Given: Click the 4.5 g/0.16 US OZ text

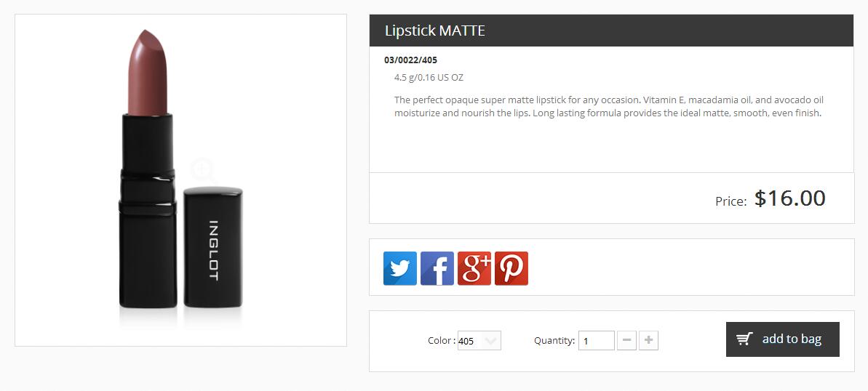Looking at the screenshot, I should click(x=429, y=78).
